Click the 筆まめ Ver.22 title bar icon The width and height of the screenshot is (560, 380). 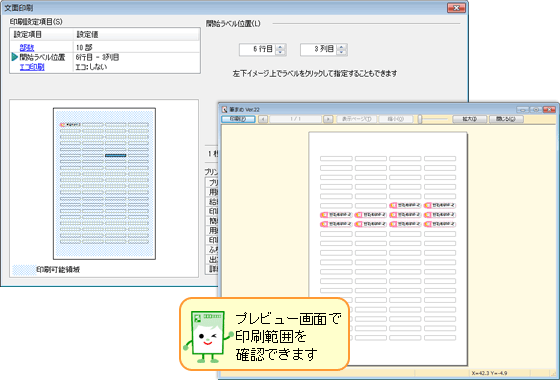pyautogui.click(x=225, y=109)
